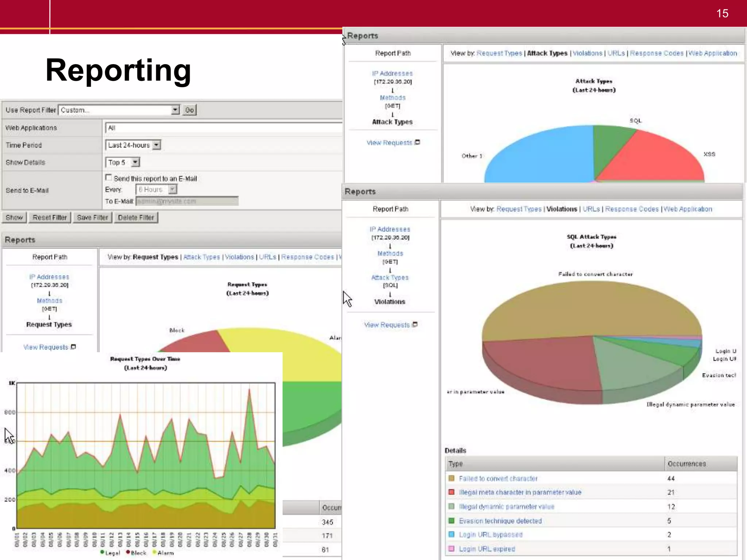The height and width of the screenshot is (560, 747).
Task: Open the Use Report Filter Custom dropdown
Action: [x=175, y=110]
